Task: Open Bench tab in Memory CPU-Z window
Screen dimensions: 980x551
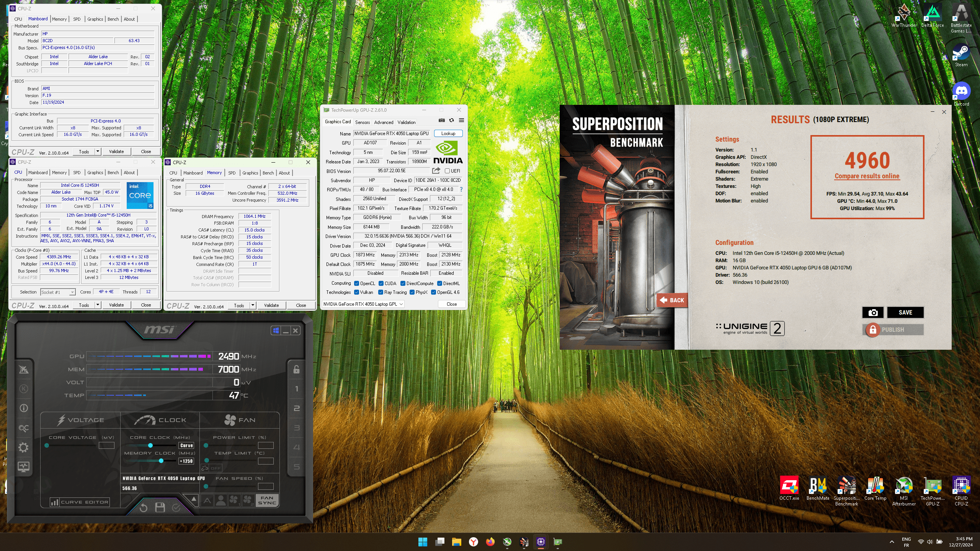Action: pyautogui.click(x=268, y=173)
